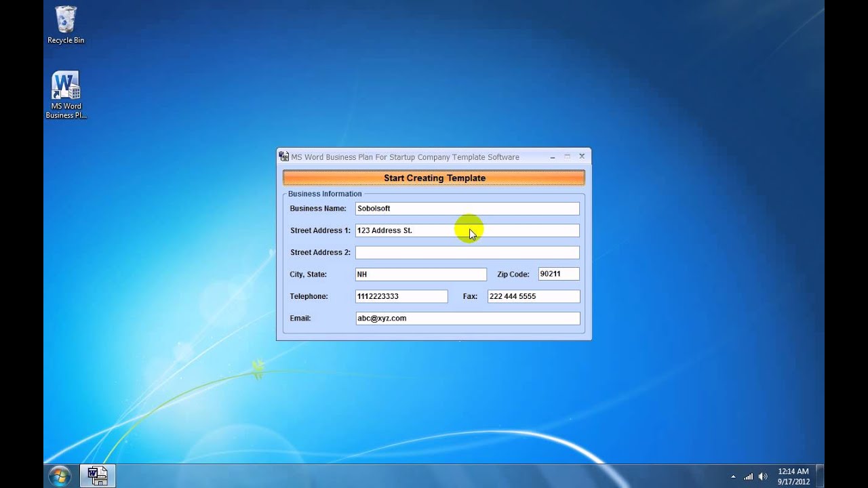Open the network signal tray icon
This screenshot has height=488, width=868.
coord(749,476)
